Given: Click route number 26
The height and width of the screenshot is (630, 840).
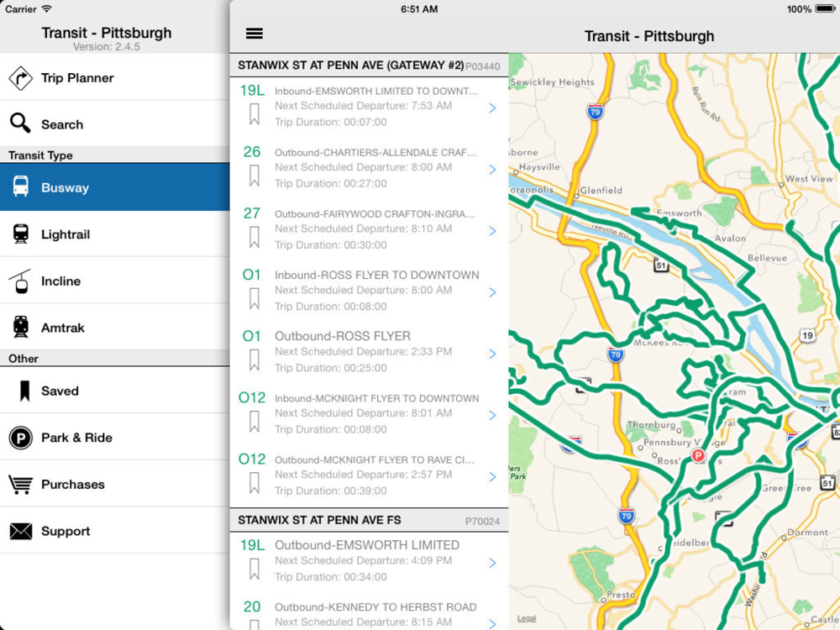Looking at the screenshot, I should point(252,152).
